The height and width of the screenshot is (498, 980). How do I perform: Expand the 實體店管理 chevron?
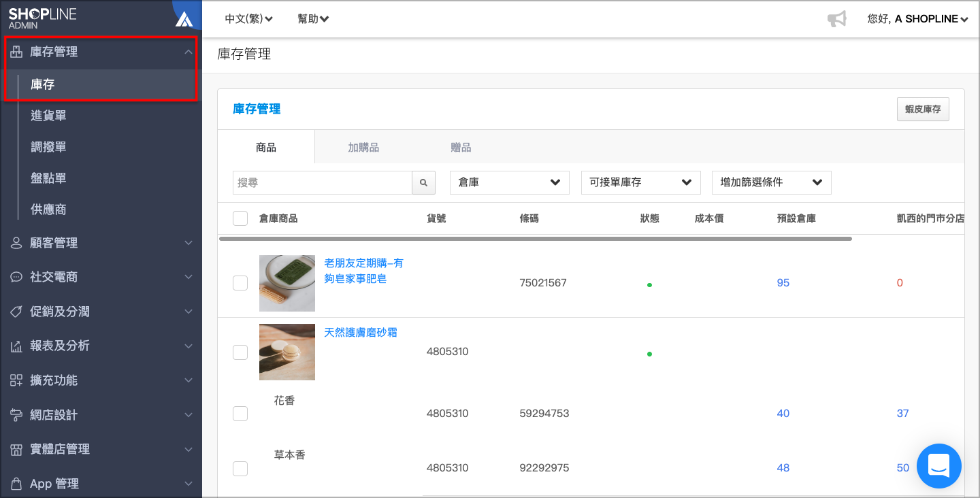pyautogui.click(x=189, y=450)
